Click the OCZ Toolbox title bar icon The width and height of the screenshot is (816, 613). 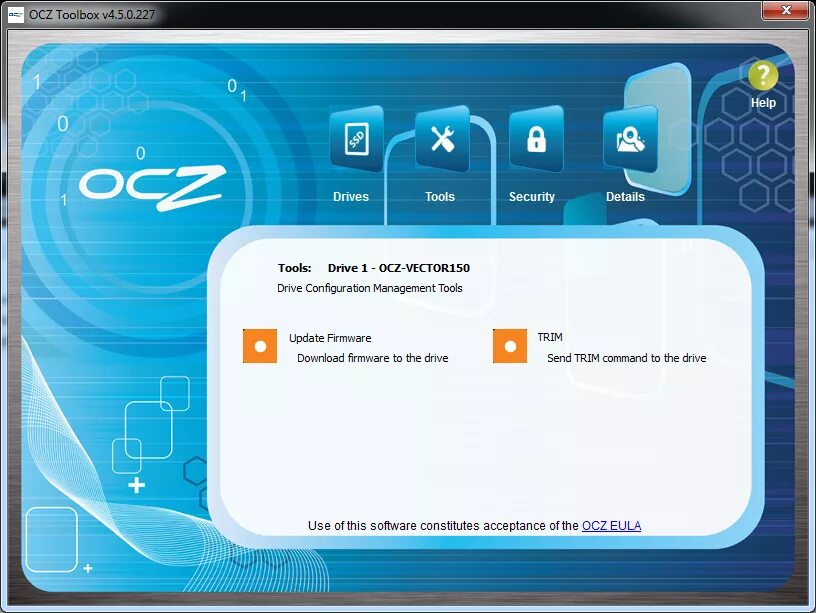tap(16, 15)
